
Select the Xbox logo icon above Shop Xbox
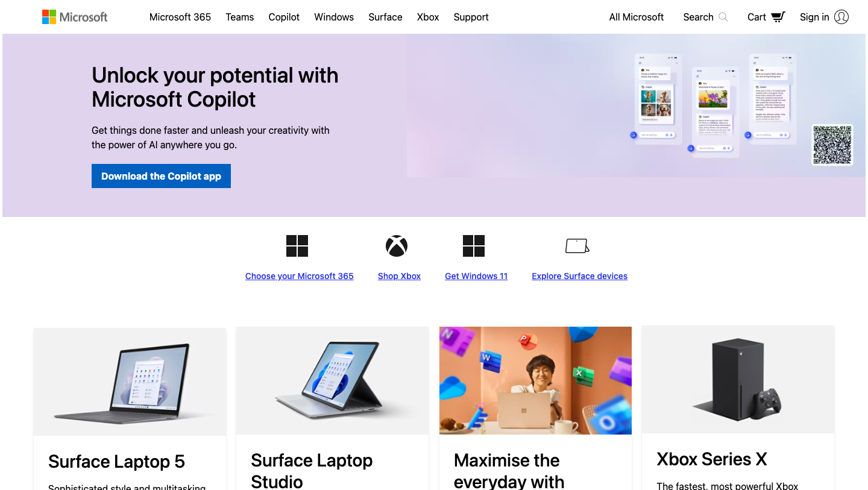(397, 246)
